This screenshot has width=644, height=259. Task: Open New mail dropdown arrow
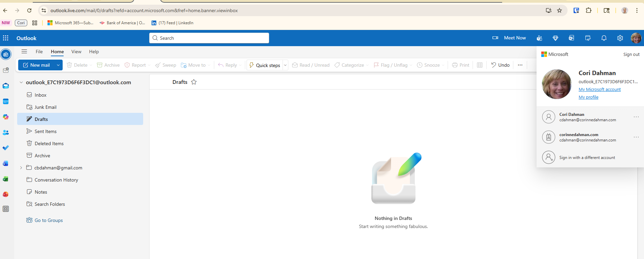coord(58,65)
